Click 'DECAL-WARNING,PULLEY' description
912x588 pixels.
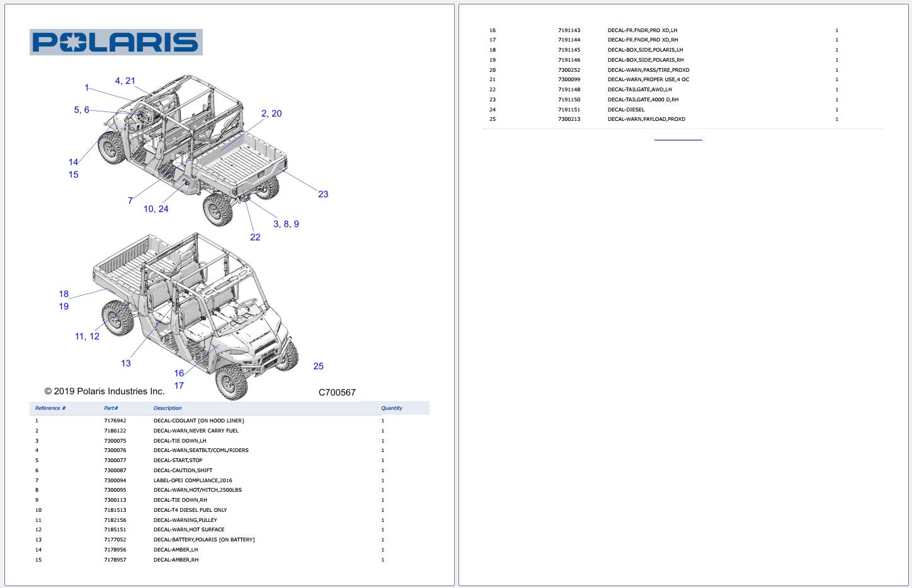click(185, 520)
